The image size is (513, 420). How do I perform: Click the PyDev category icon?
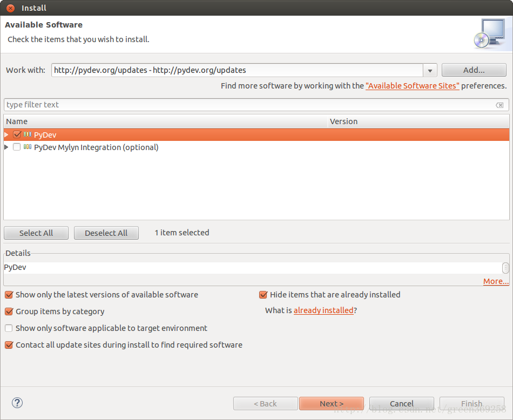pyautogui.click(x=28, y=134)
